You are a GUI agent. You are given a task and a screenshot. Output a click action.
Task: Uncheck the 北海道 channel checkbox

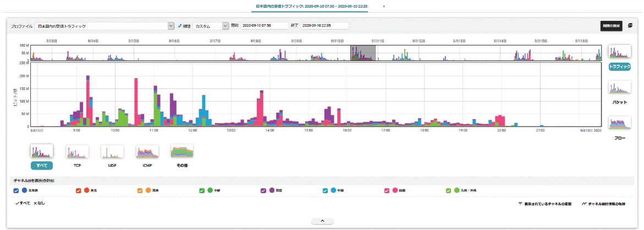(16, 190)
